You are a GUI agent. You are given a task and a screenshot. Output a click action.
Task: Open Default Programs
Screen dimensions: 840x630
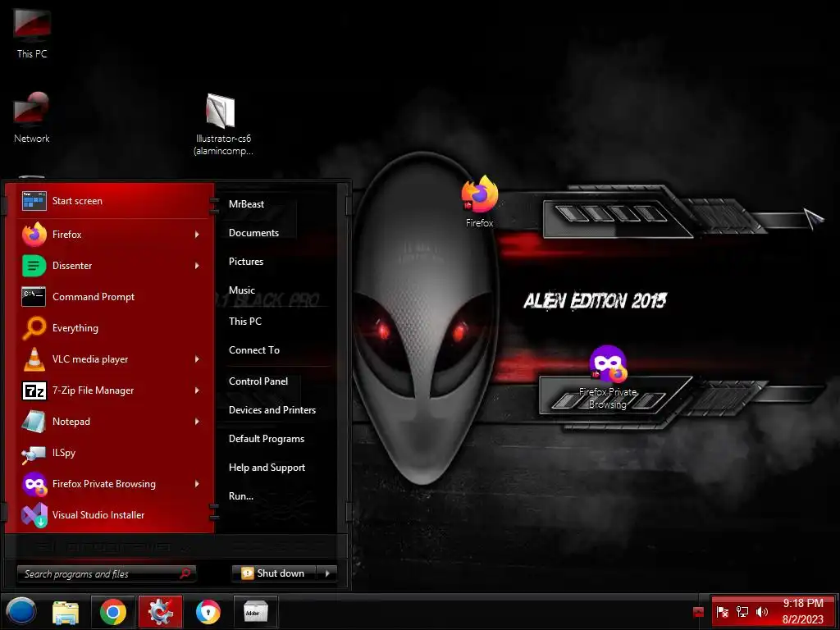click(x=267, y=439)
